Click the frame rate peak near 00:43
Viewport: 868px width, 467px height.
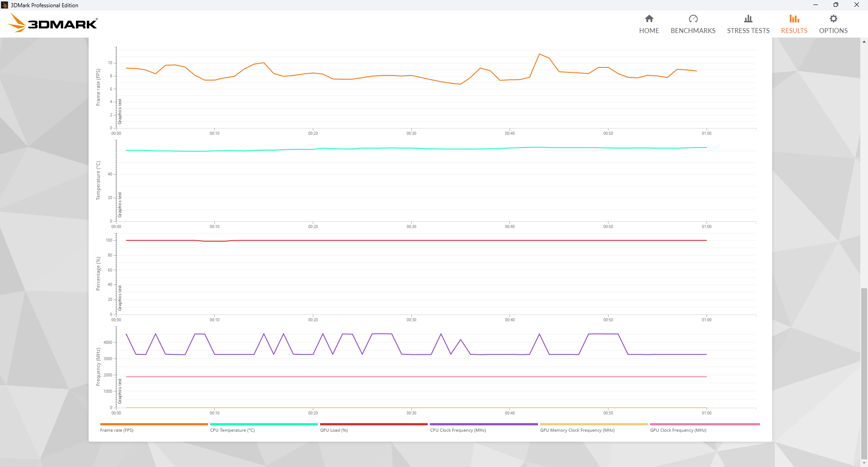point(539,54)
